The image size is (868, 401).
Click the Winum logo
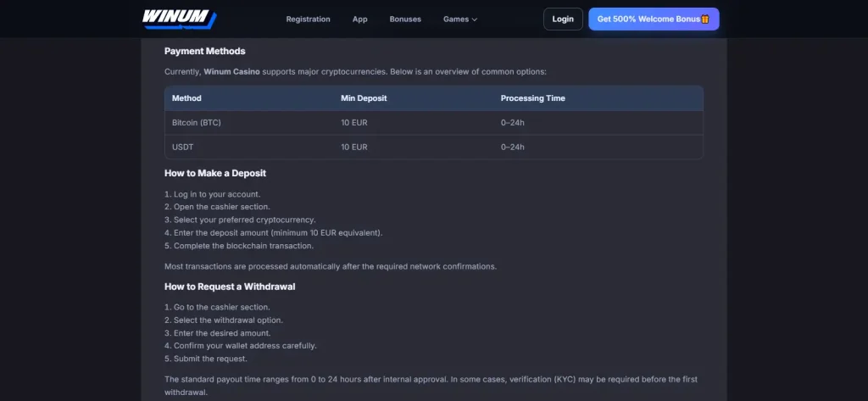[180, 19]
